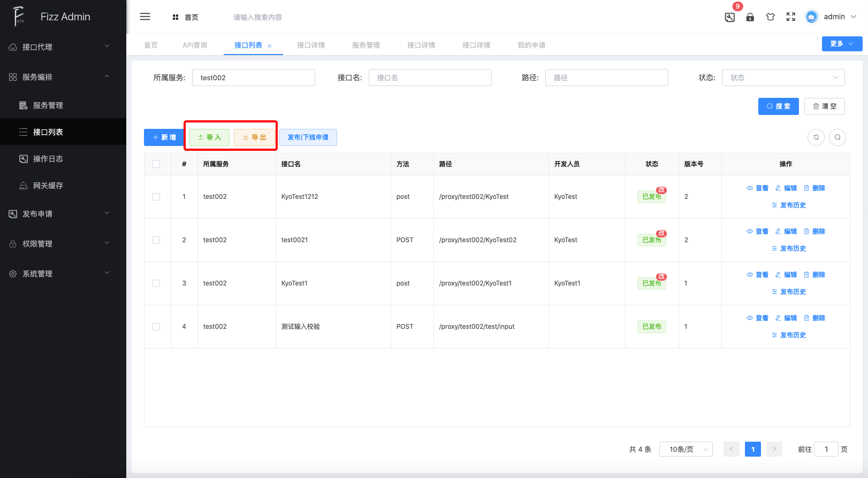Viewport: 868px width, 478px height.
Task: Click the 接口名 input field
Action: coord(430,78)
